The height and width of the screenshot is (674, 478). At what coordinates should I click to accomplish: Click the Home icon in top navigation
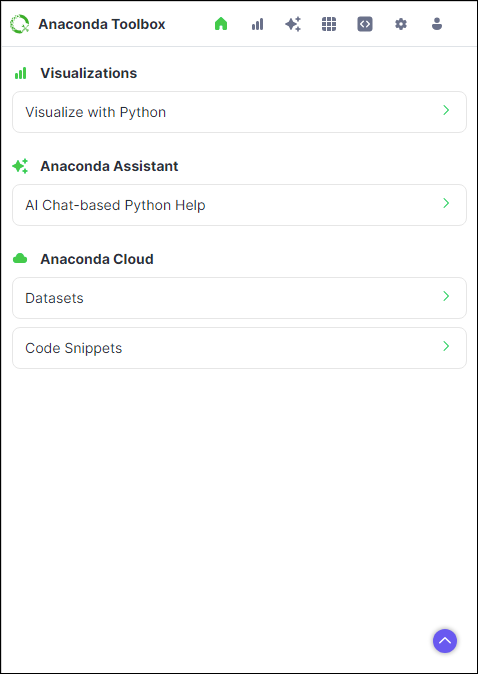pyautogui.click(x=221, y=24)
